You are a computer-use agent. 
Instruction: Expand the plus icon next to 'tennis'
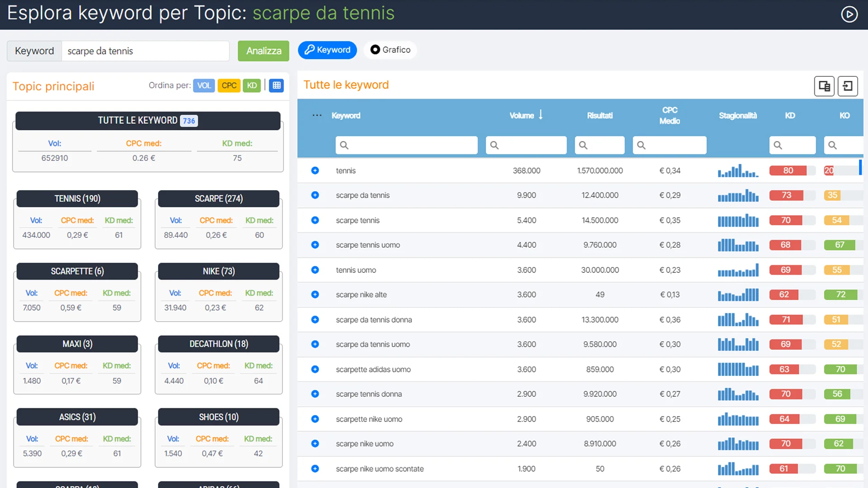pyautogui.click(x=315, y=170)
